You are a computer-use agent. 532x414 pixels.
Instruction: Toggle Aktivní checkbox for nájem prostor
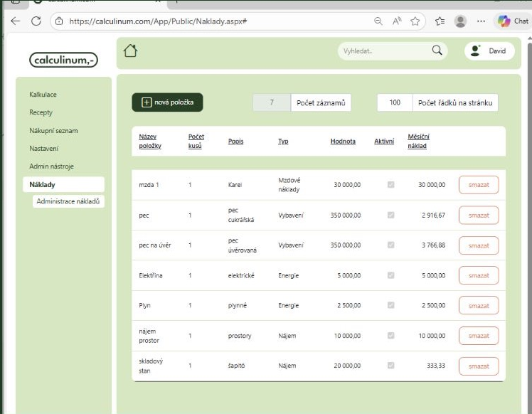(391, 335)
